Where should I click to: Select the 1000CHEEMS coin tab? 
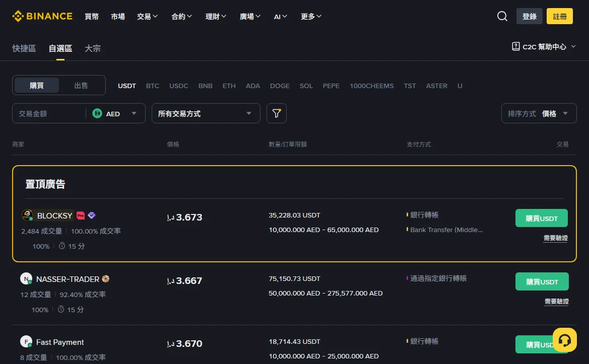pyautogui.click(x=372, y=86)
